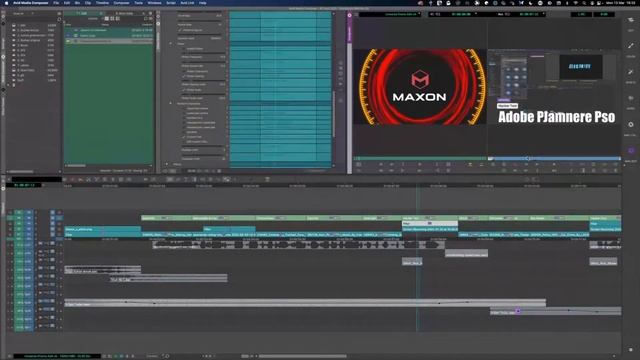This screenshot has width=640, height=360.
Task: Collapse the upper disclosure triangle in the parameter panel
Action: click(x=171, y=43)
